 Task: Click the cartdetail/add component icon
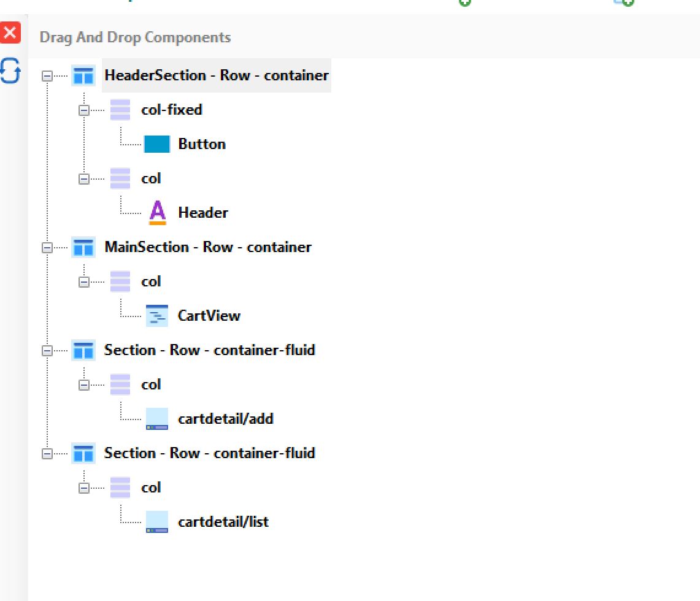(157, 419)
